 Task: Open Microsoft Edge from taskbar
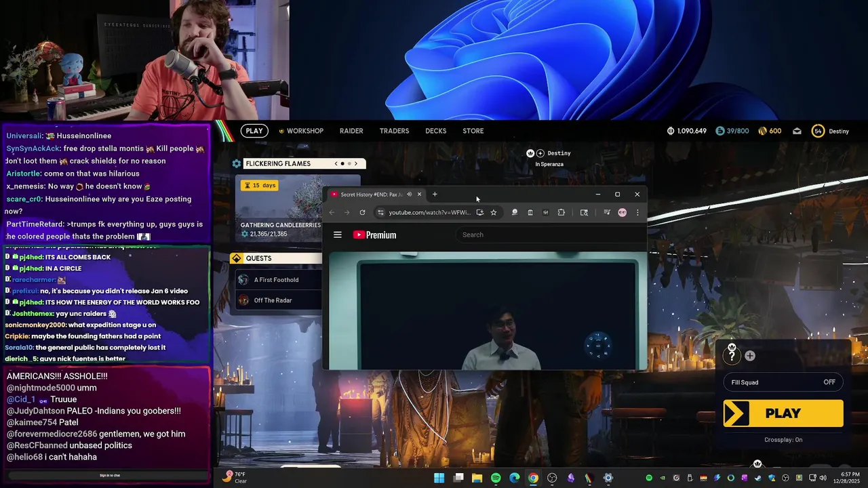point(515,478)
